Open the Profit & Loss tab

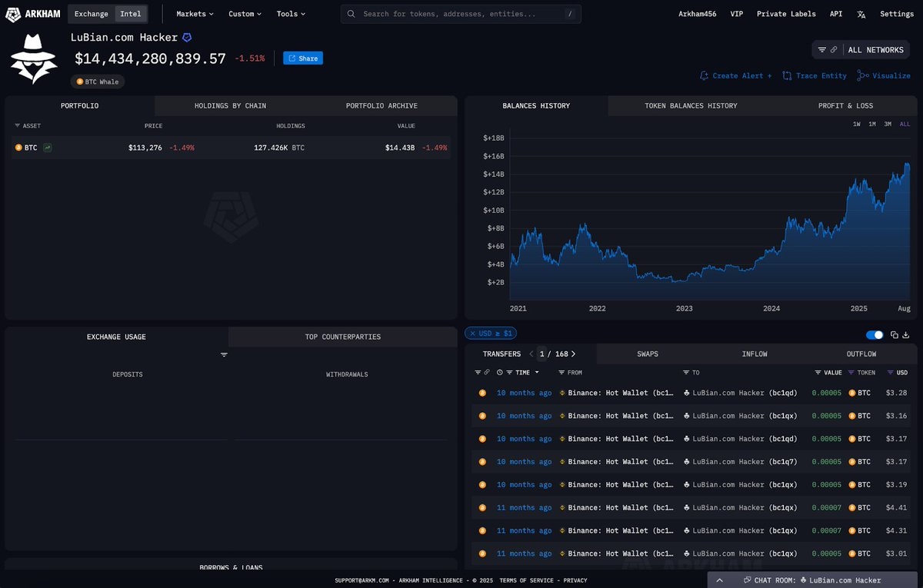(x=845, y=106)
